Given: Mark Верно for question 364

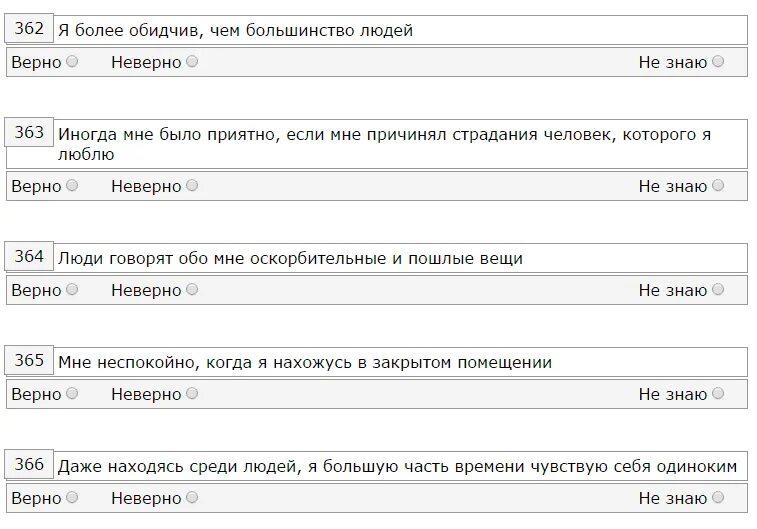Looking at the screenshot, I should pyautogui.click(x=72, y=289).
